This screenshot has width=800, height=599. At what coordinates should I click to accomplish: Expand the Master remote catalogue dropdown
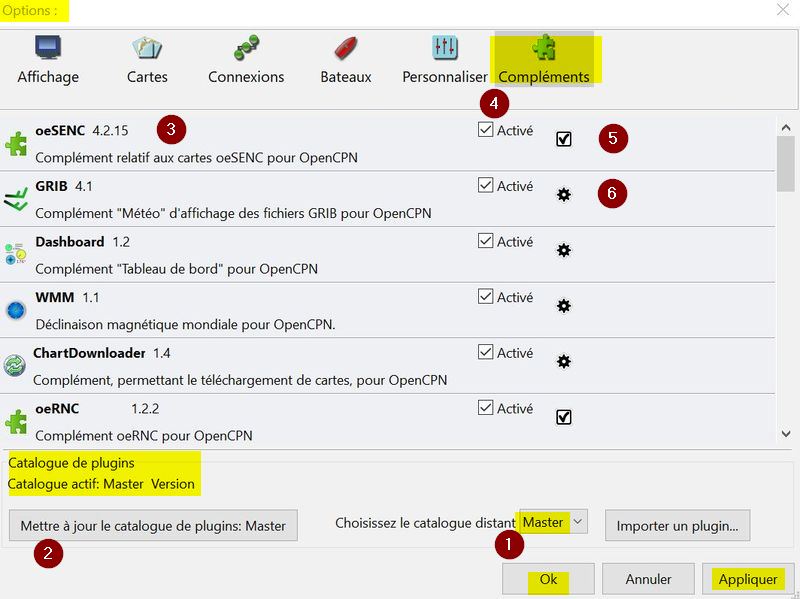(x=578, y=522)
